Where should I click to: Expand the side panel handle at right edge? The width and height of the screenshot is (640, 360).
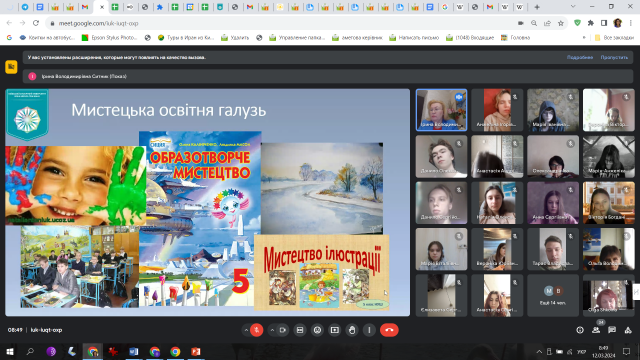tap(636, 292)
